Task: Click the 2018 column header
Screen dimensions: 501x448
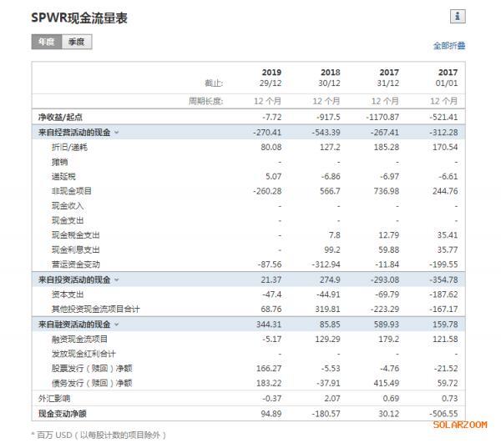Action: 331,73
